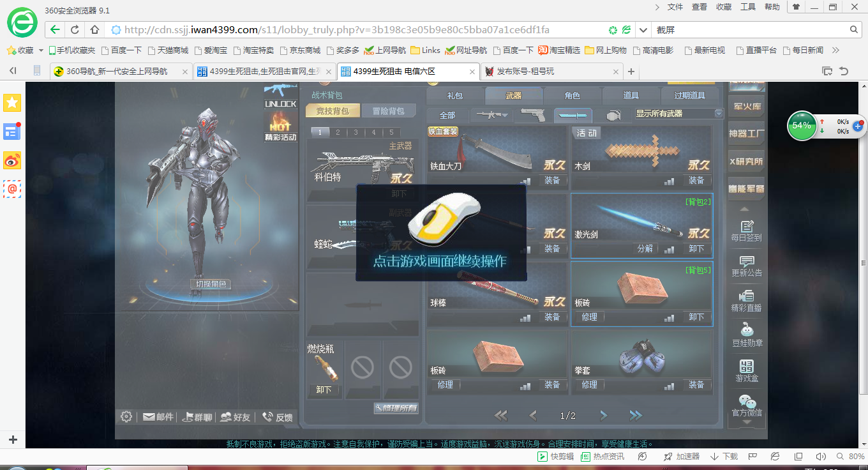
Task: Open the Weibo sidebar icon
Action: [x=12, y=161]
